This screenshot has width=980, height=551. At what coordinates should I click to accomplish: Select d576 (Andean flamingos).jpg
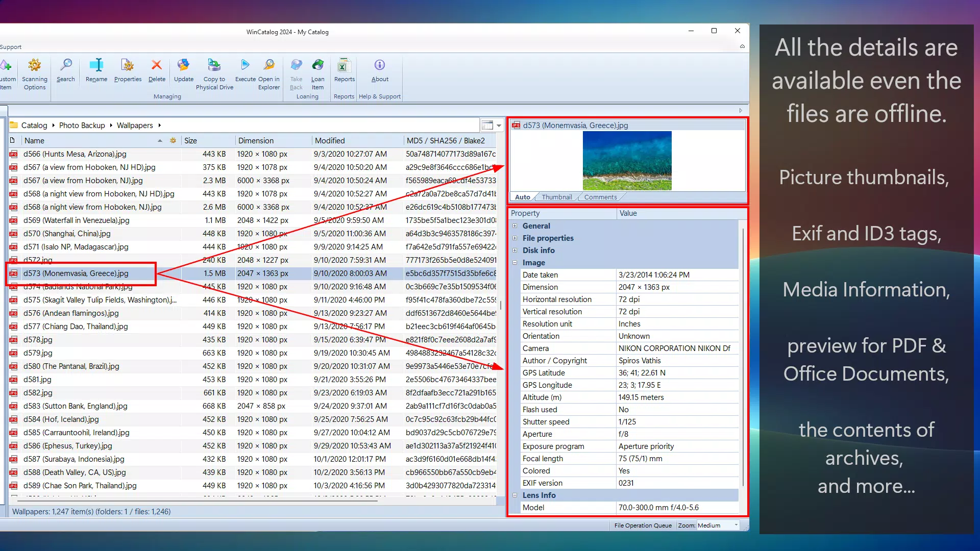70,313
